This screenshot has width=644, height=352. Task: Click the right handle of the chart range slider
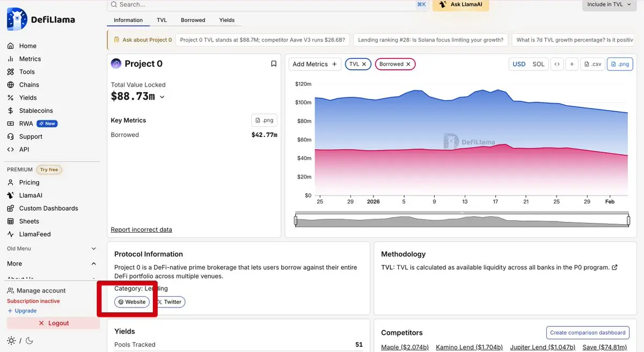[628, 220]
